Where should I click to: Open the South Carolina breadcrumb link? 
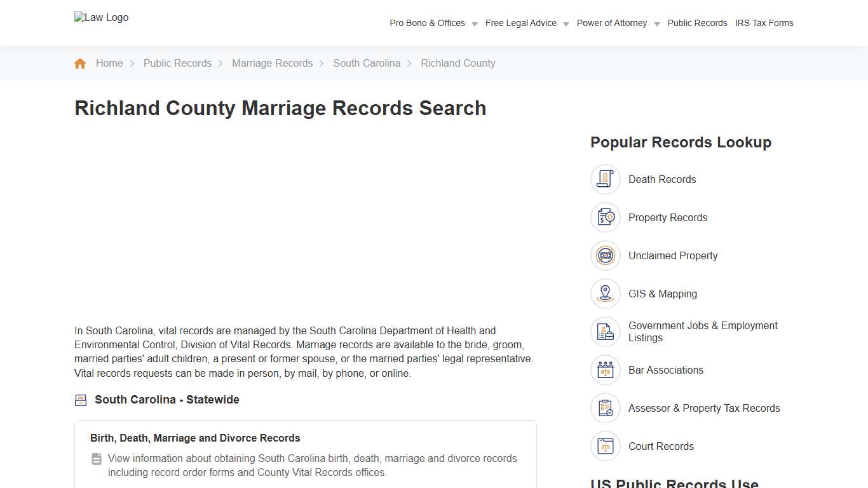[x=367, y=63]
